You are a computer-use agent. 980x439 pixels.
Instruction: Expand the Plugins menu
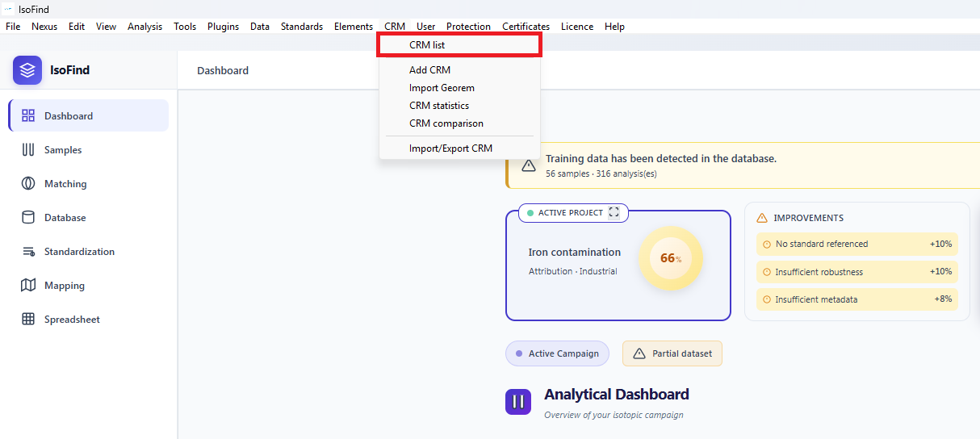click(223, 27)
